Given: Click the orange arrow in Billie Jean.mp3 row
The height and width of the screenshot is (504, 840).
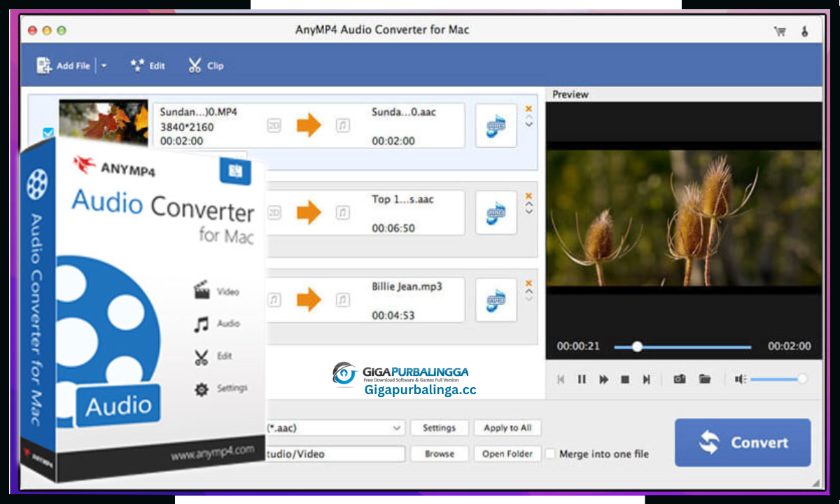Looking at the screenshot, I should 309,300.
